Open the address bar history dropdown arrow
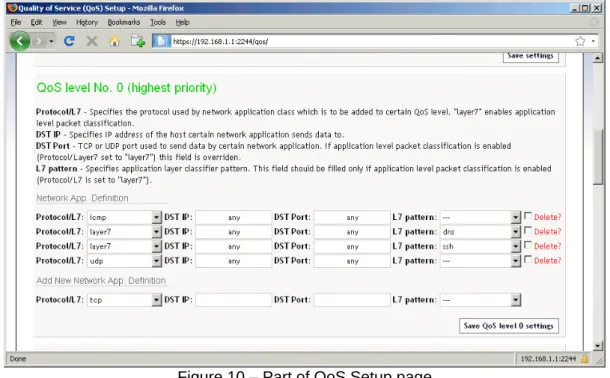The width and height of the screenshot is (610, 378). 593,41
